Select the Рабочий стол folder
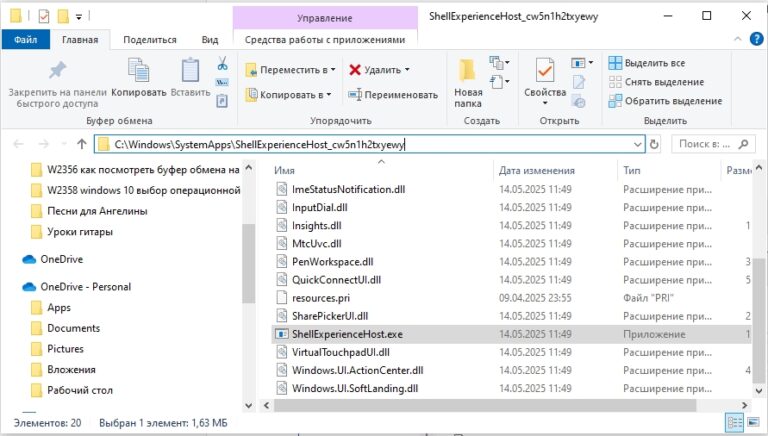The image size is (768, 436). pos(72,390)
